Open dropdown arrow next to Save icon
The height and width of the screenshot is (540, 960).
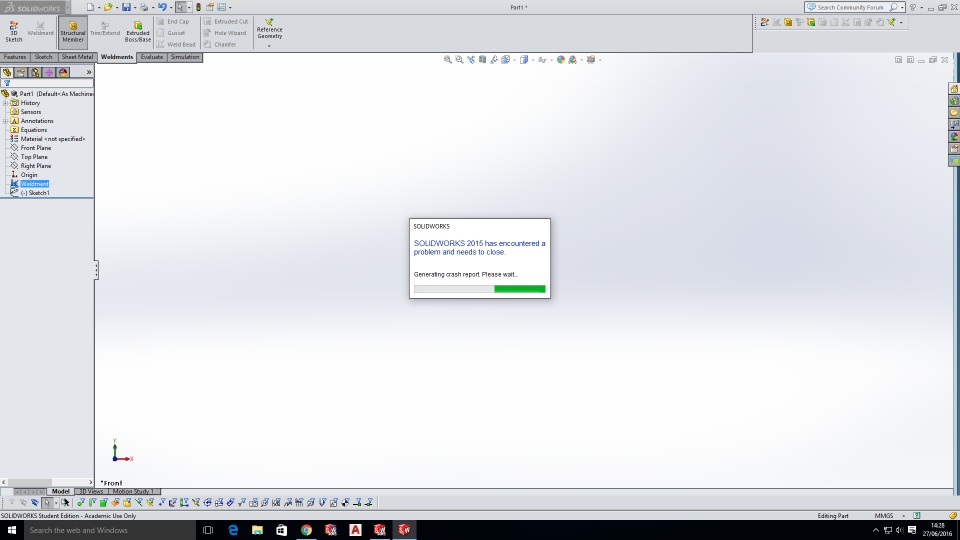point(135,8)
